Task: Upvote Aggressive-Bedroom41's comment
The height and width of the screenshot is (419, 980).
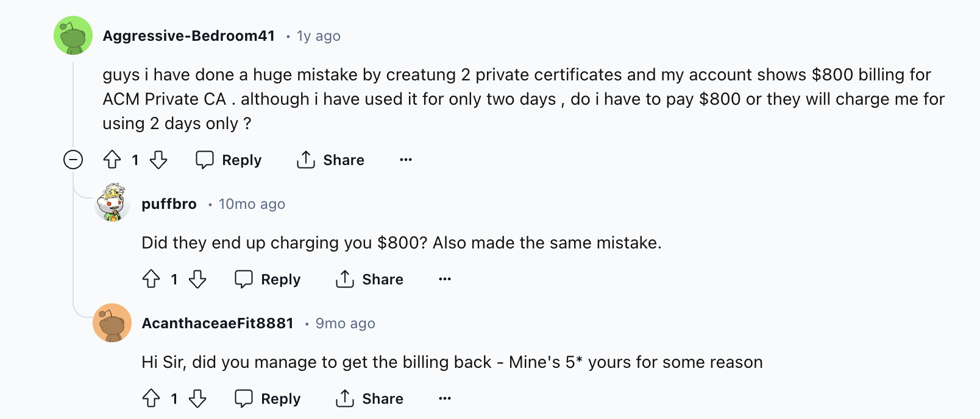Action: tap(112, 160)
